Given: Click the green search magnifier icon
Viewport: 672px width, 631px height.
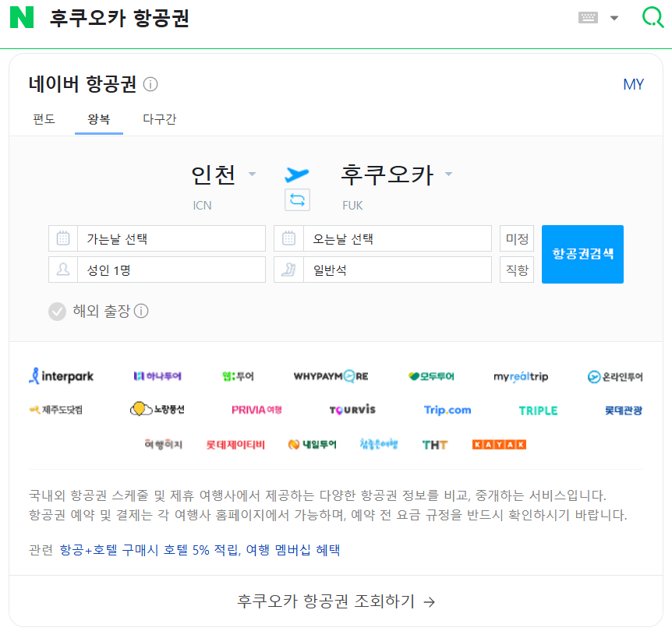Looking at the screenshot, I should click(x=653, y=18).
